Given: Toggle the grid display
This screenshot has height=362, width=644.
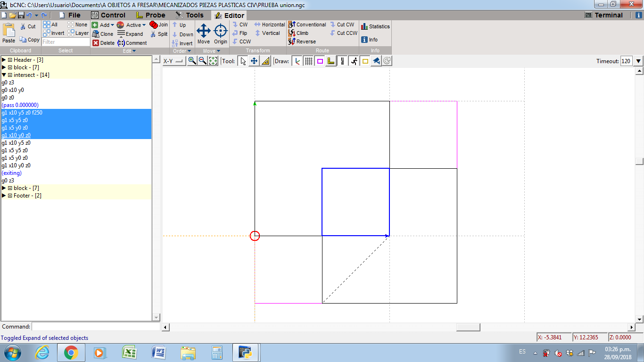Looking at the screenshot, I should (x=308, y=61).
